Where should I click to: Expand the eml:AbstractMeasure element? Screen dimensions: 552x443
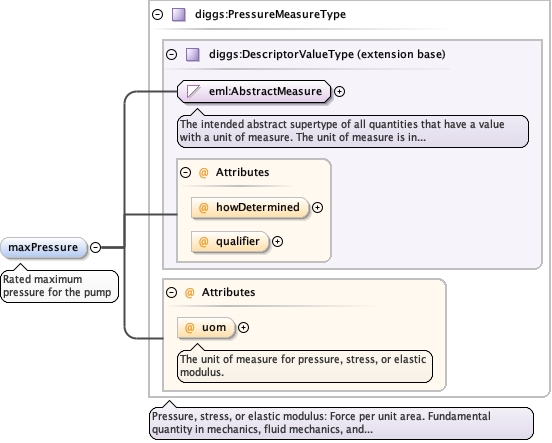coord(339,92)
